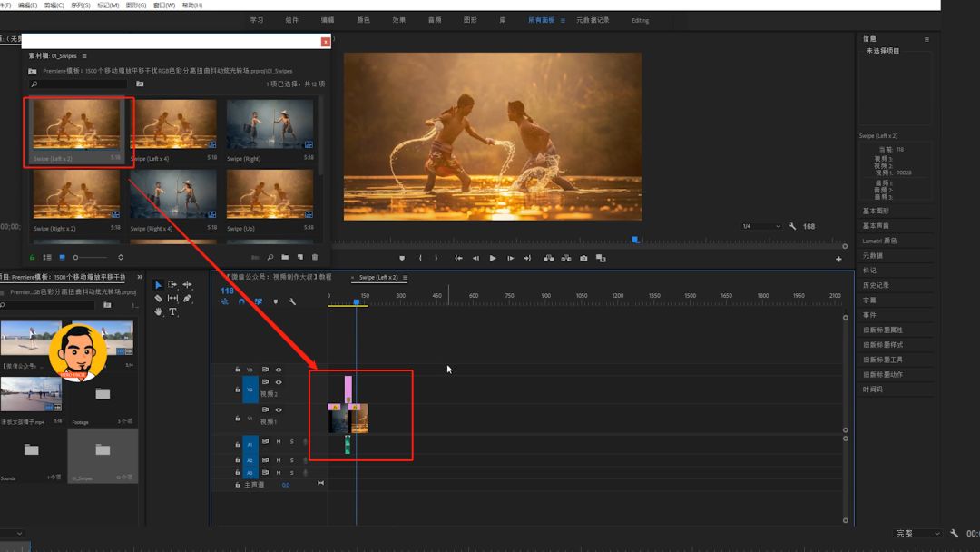Image resolution: width=980 pixels, height=552 pixels.
Task: Toggle timeline snapping magnet
Action: pos(242,301)
